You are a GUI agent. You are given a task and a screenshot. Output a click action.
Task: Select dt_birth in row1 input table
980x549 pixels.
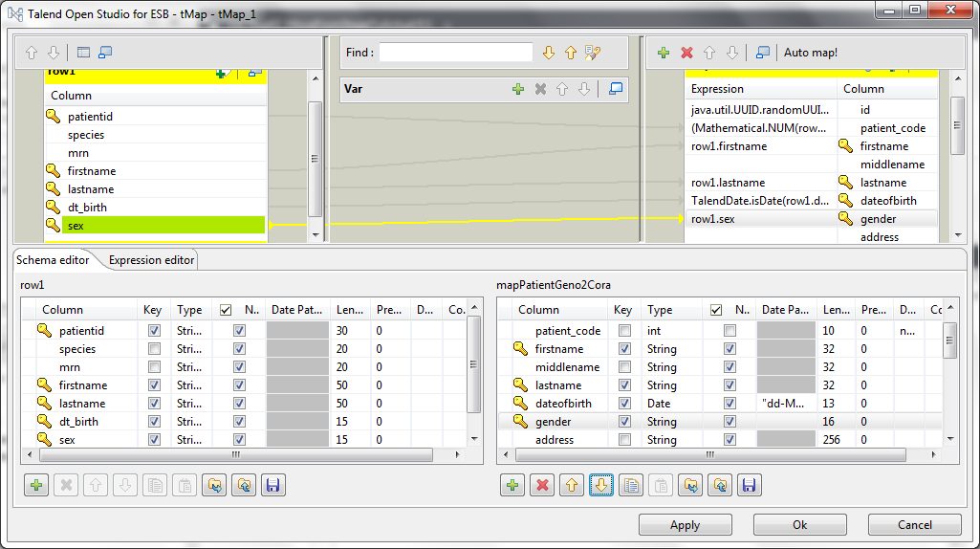(156, 208)
